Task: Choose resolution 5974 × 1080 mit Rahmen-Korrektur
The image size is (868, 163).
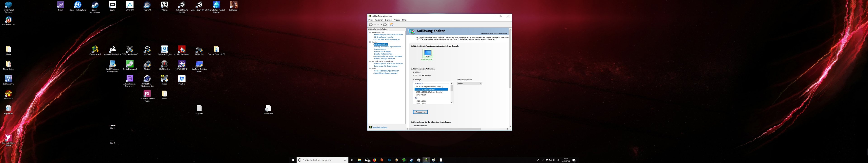Action: [430, 87]
